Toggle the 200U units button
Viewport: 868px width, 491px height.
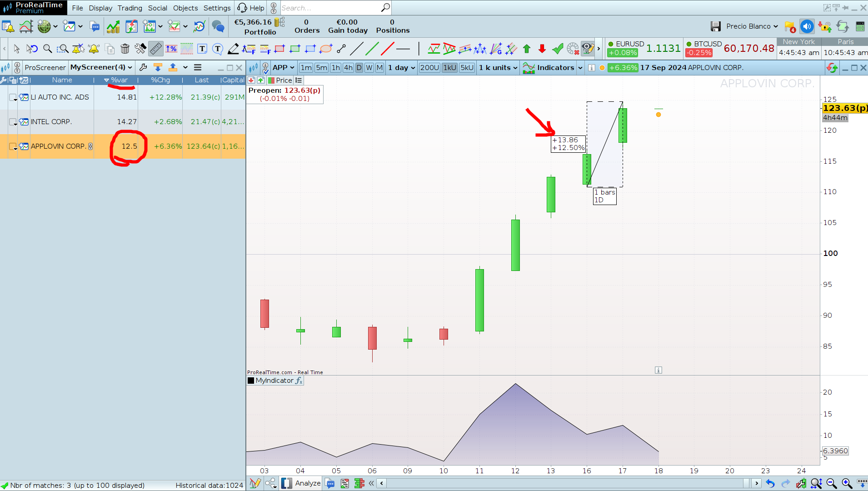tap(429, 68)
